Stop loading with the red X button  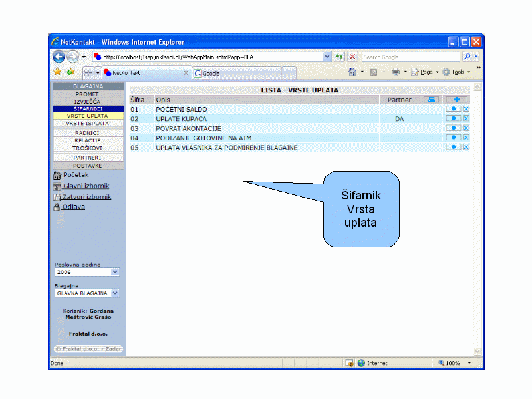tap(352, 57)
